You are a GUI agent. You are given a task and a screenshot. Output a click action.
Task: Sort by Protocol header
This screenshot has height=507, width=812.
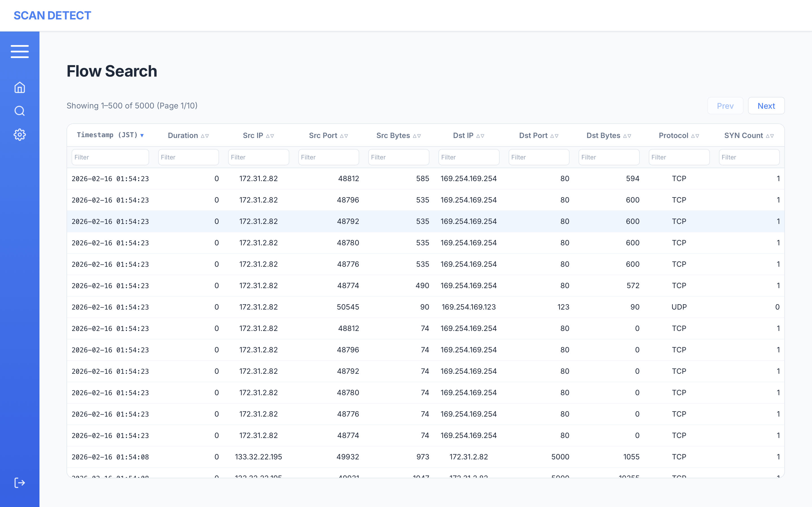click(x=679, y=135)
